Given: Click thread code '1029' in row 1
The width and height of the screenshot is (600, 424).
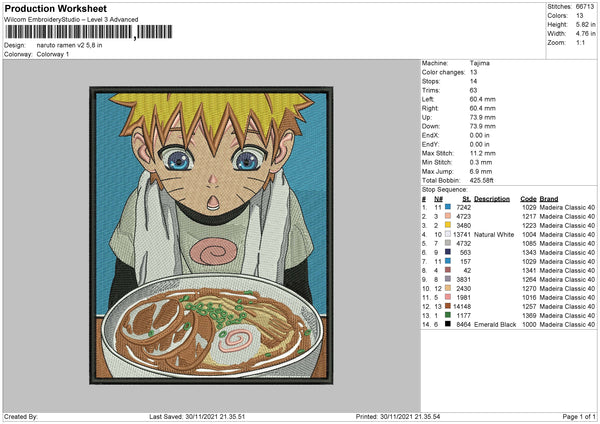Looking at the screenshot, I should click(x=529, y=207).
